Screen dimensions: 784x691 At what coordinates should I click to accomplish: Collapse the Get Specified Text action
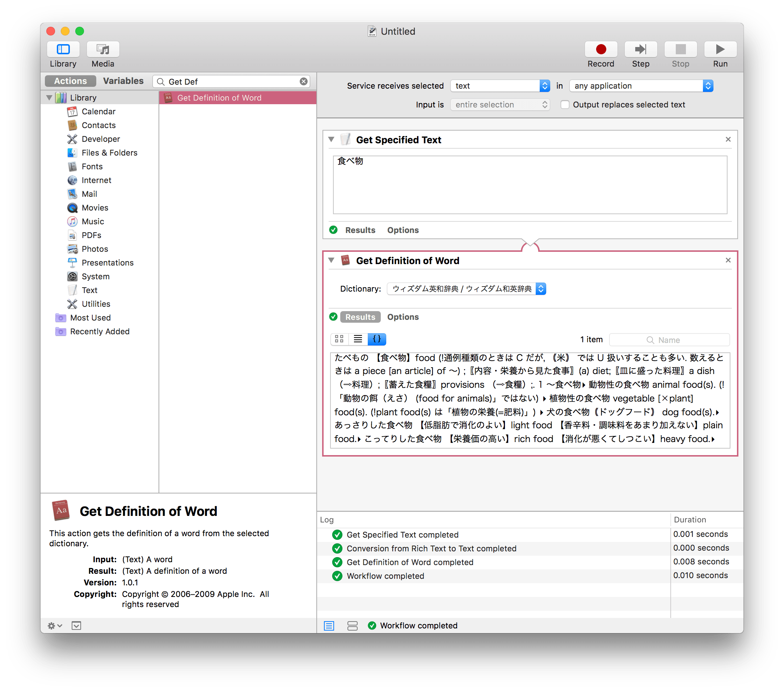(332, 140)
